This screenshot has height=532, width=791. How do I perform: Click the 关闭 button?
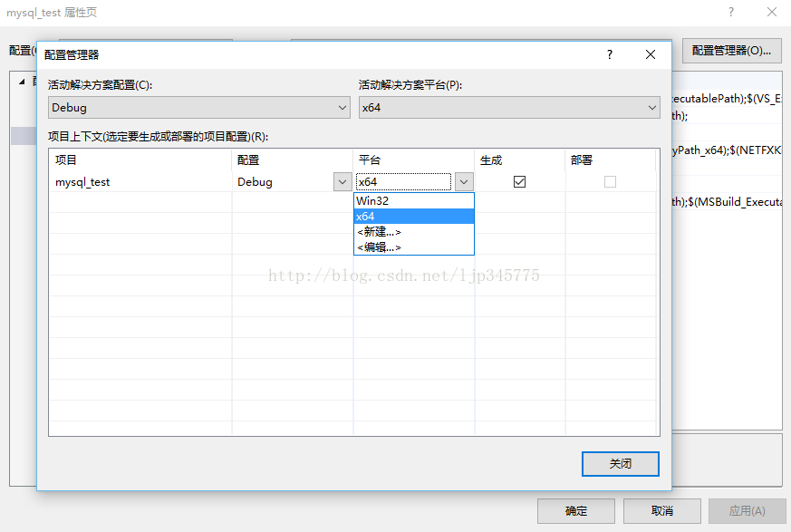coord(621,464)
